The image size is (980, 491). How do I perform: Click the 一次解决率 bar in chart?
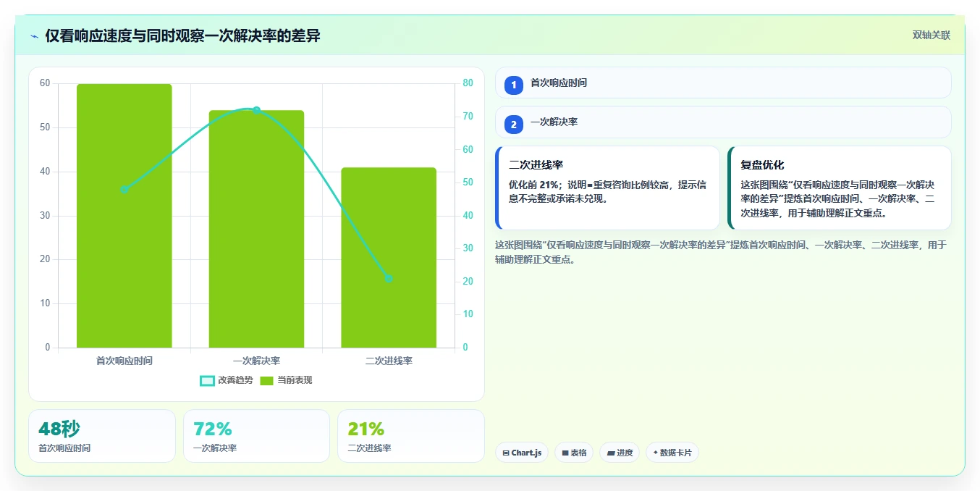256,229
